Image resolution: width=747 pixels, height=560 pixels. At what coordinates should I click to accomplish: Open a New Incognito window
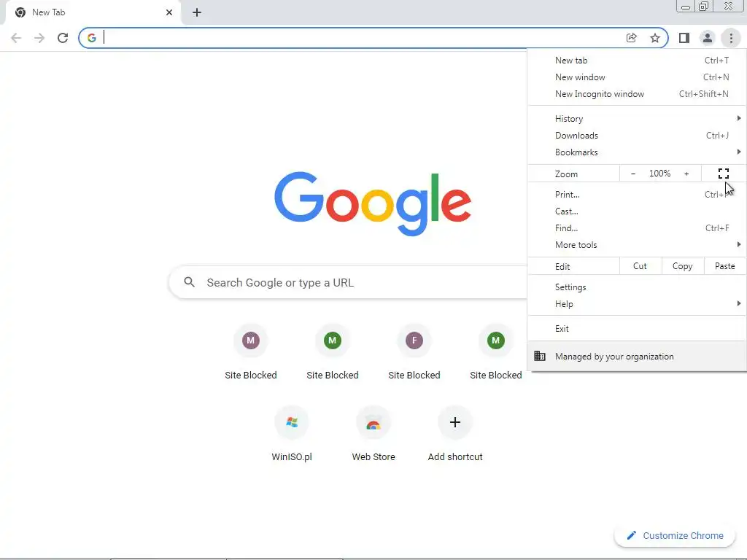pyautogui.click(x=637, y=94)
